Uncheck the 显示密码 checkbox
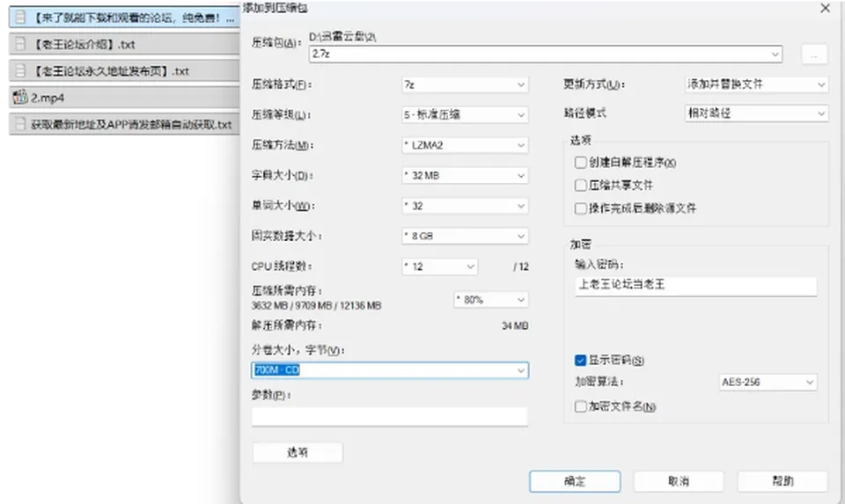This screenshot has width=845, height=504. tap(580, 361)
